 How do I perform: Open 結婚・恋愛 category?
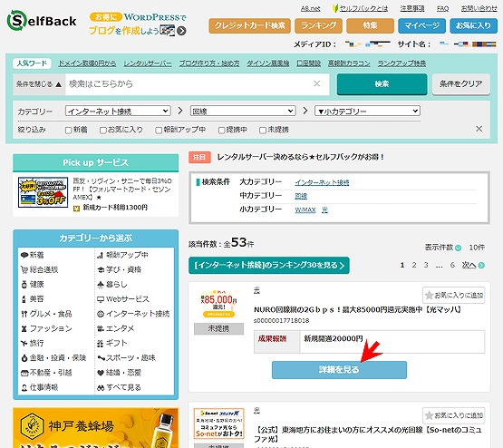[119, 373]
